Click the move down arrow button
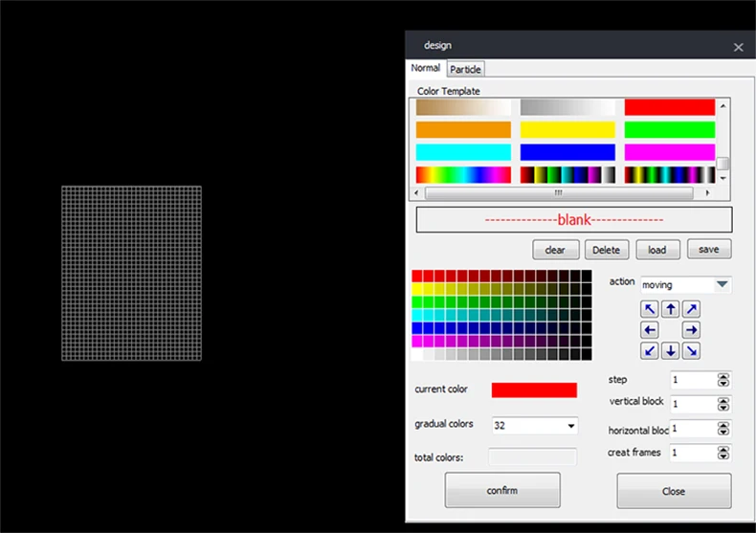This screenshot has width=756, height=533. [670, 351]
